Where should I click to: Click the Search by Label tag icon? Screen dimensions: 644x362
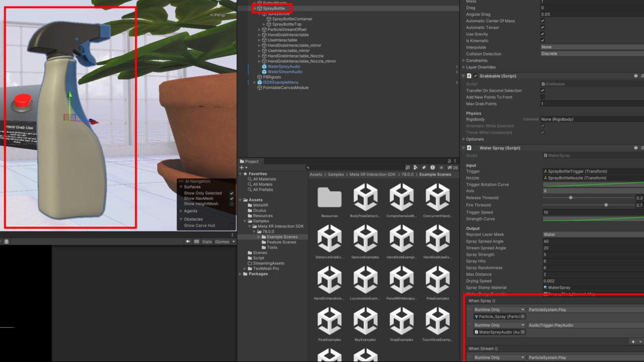[424, 167]
